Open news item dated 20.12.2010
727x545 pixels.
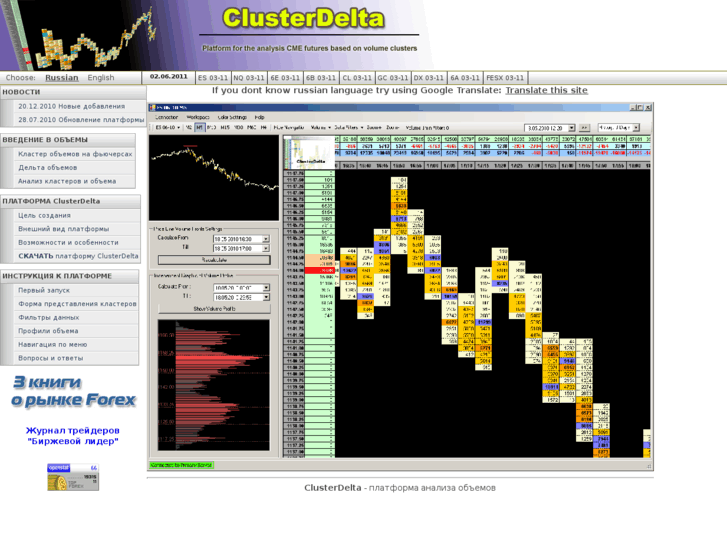tap(71, 106)
